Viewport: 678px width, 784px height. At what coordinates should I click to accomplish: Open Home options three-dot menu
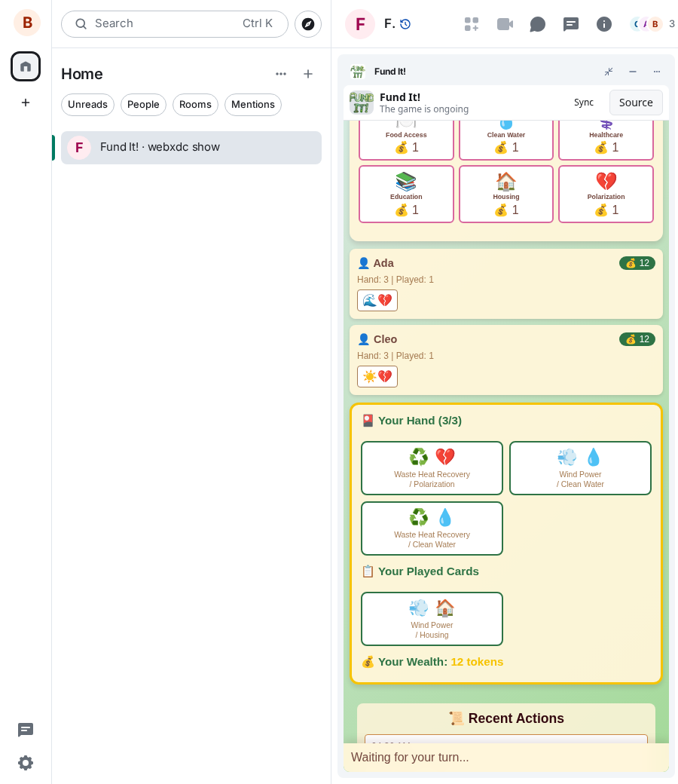click(281, 74)
